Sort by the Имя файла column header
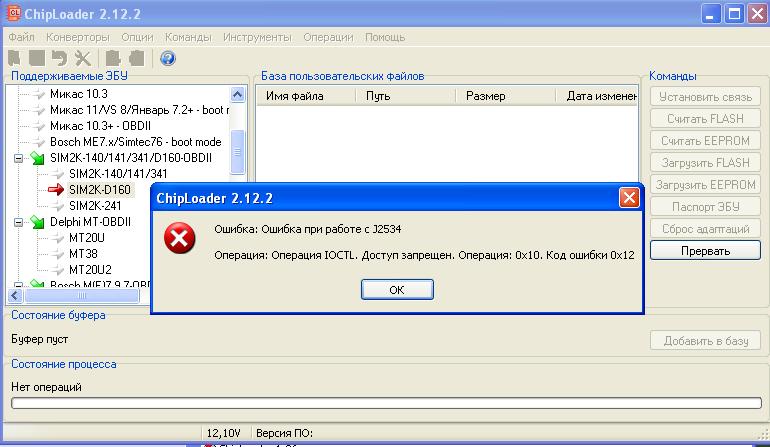770x447 pixels. pyautogui.click(x=306, y=96)
